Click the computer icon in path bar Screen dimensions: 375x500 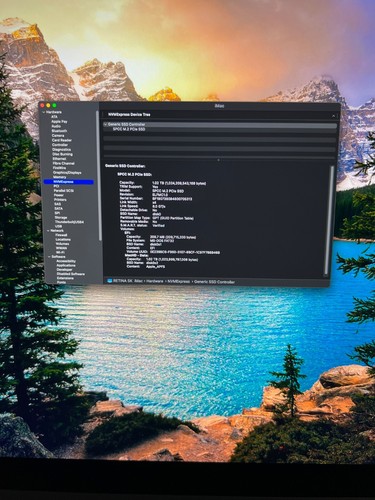[109, 281]
